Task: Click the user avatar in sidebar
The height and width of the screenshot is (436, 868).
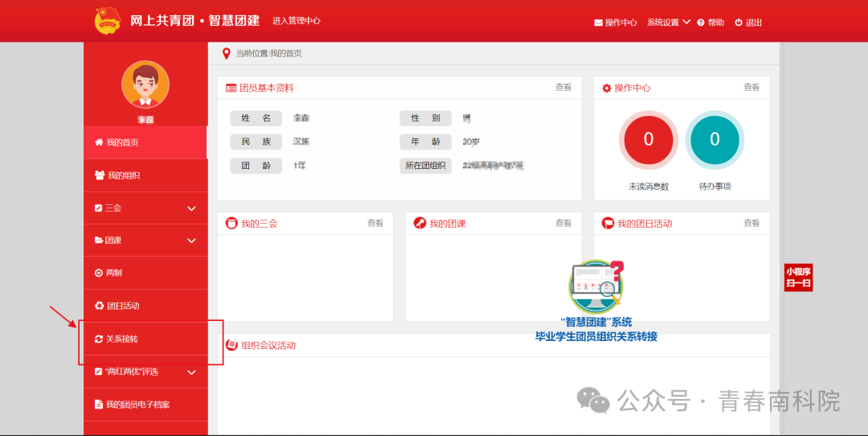Action: click(145, 84)
